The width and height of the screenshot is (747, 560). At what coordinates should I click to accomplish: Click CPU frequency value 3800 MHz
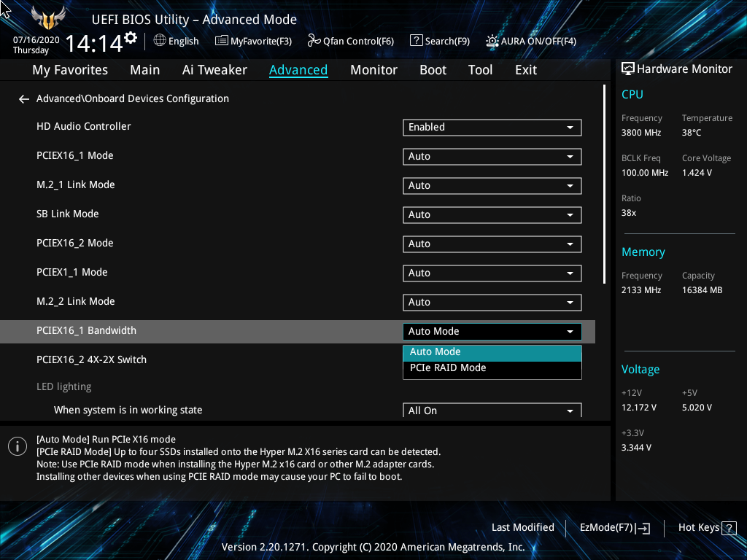click(x=640, y=133)
